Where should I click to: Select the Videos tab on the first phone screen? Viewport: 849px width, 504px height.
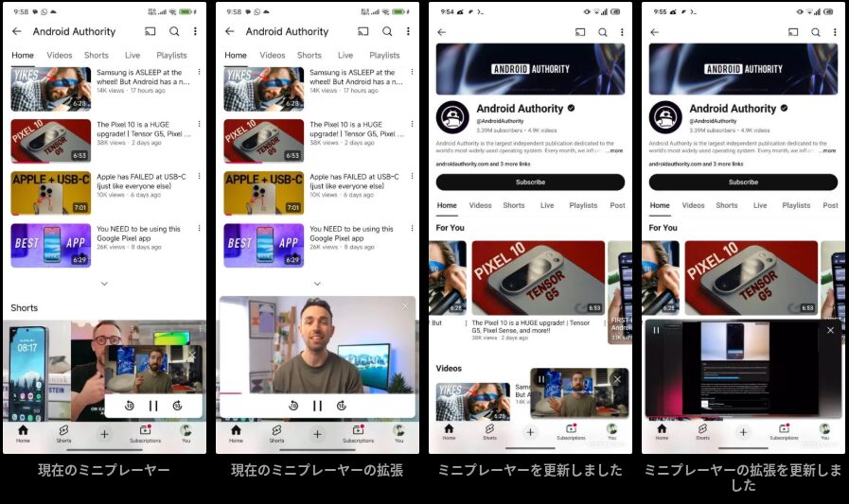coord(60,55)
